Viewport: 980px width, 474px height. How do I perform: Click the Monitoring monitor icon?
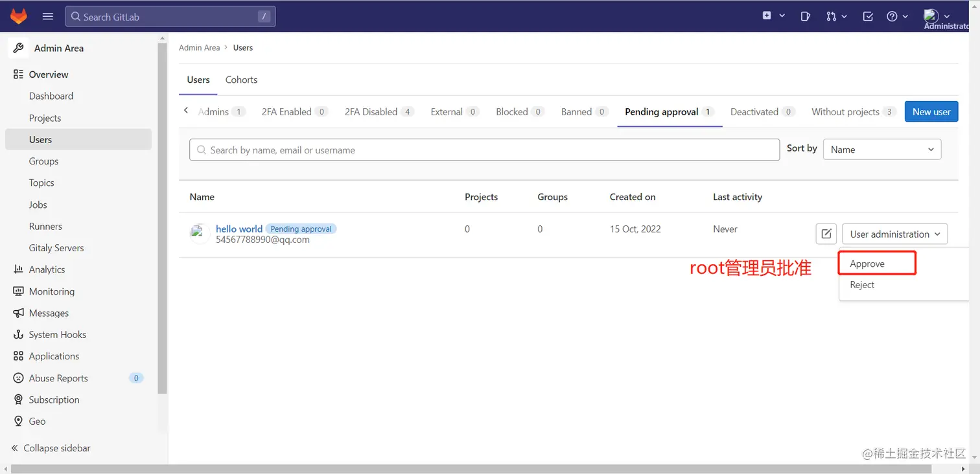(x=18, y=291)
